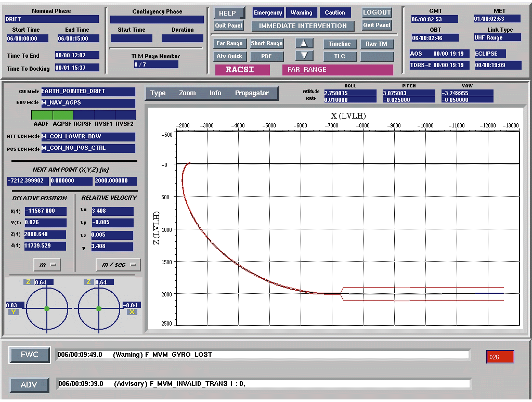Screen dimensions: 532x402
Task: Open the Zoom menu above plot
Action: tap(187, 93)
